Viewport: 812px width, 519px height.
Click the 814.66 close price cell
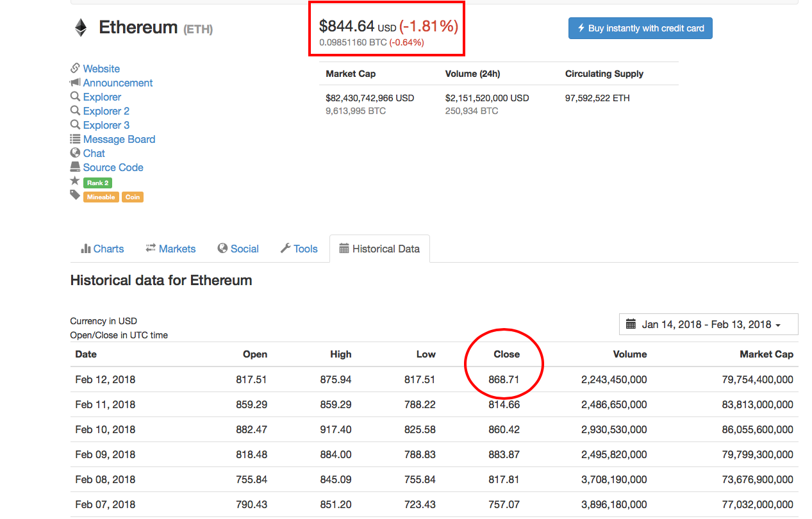point(504,404)
